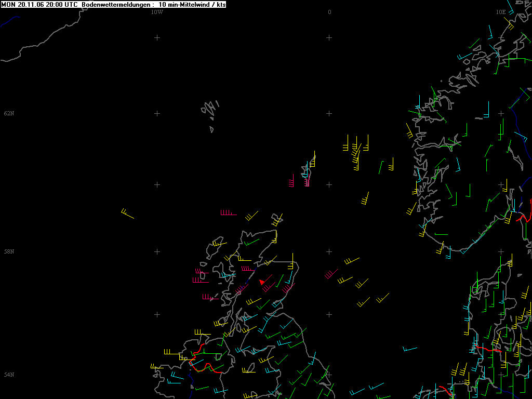Select the yellow wind barb near the 60N grid cross east of Shetland

pos(365,199)
